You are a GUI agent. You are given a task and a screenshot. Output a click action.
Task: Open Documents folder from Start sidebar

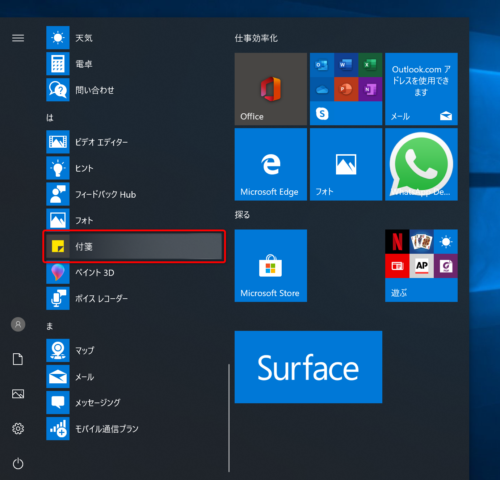[18, 359]
